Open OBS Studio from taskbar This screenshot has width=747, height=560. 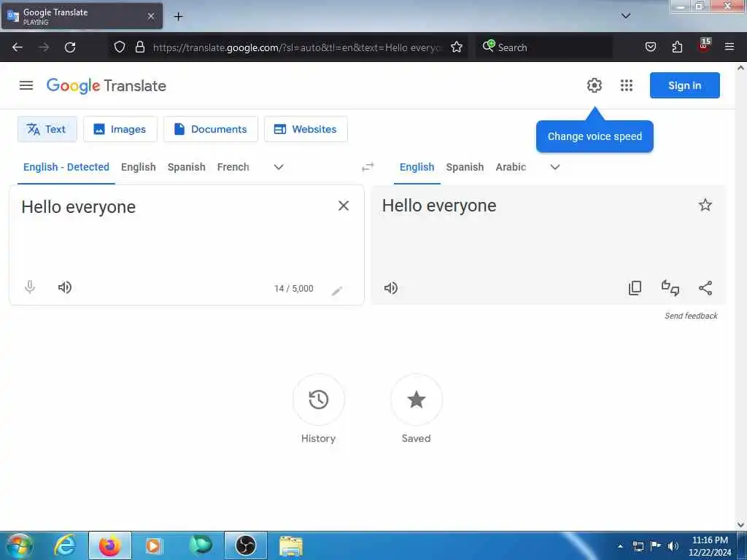tap(246, 545)
